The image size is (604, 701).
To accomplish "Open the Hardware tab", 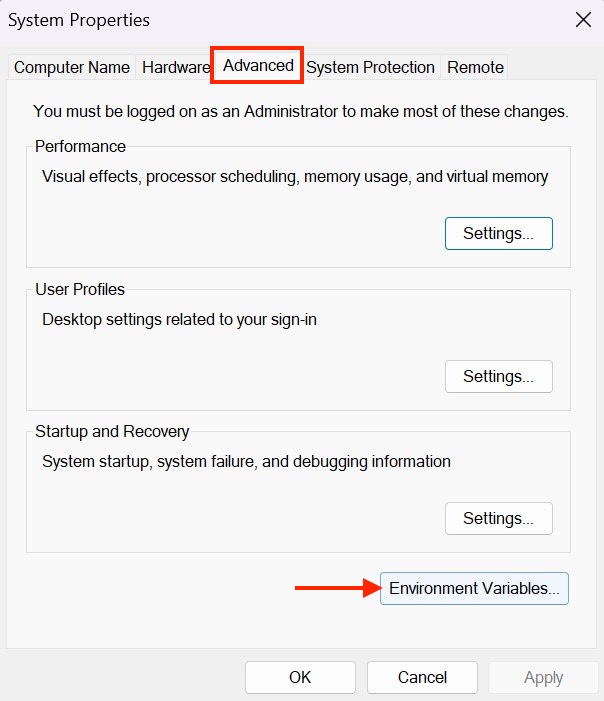I will coord(175,68).
